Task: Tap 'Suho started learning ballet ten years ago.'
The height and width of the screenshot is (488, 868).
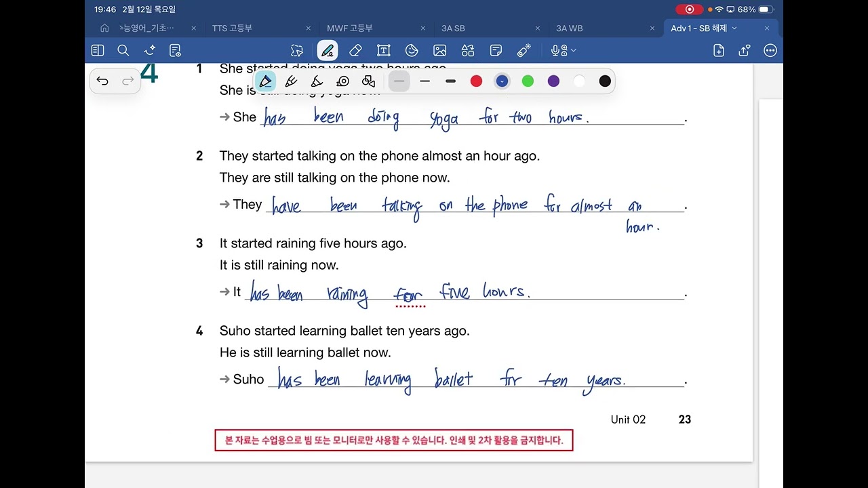Action: point(344,331)
